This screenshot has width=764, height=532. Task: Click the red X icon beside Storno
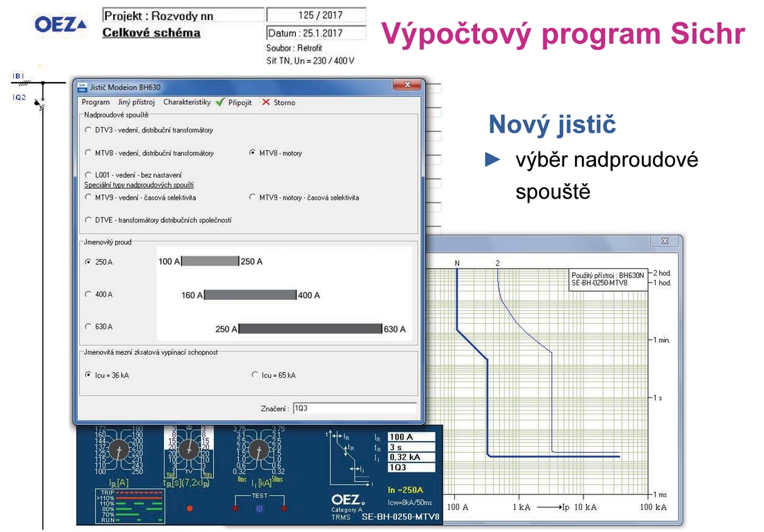265,102
